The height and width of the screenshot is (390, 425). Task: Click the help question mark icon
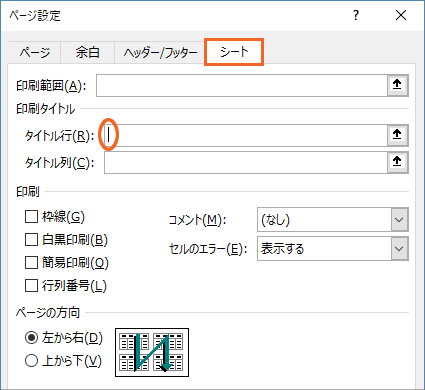click(356, 15)
